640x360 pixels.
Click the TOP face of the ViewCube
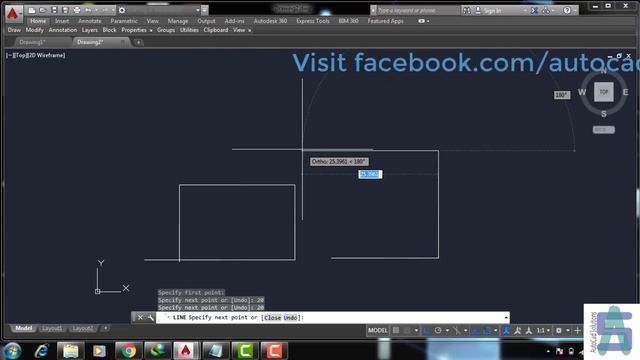(x=604, y=92)
